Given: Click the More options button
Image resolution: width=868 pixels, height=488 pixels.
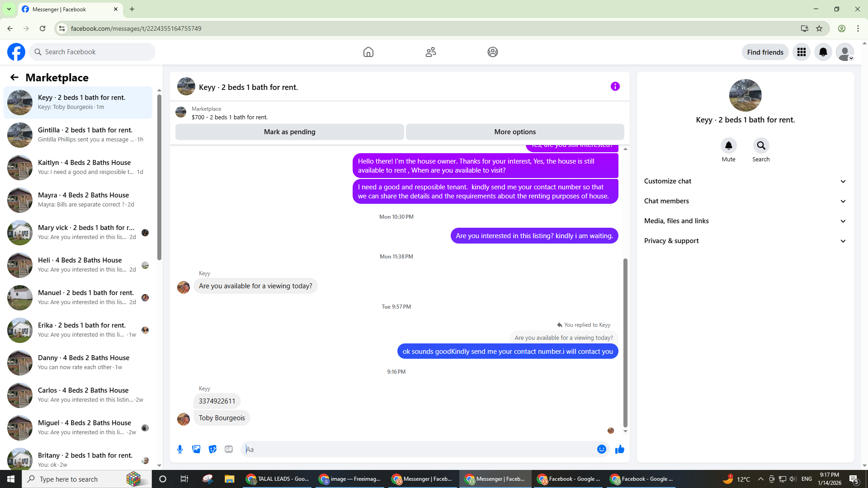Looking at the screenshot, I should coord(515,132).
